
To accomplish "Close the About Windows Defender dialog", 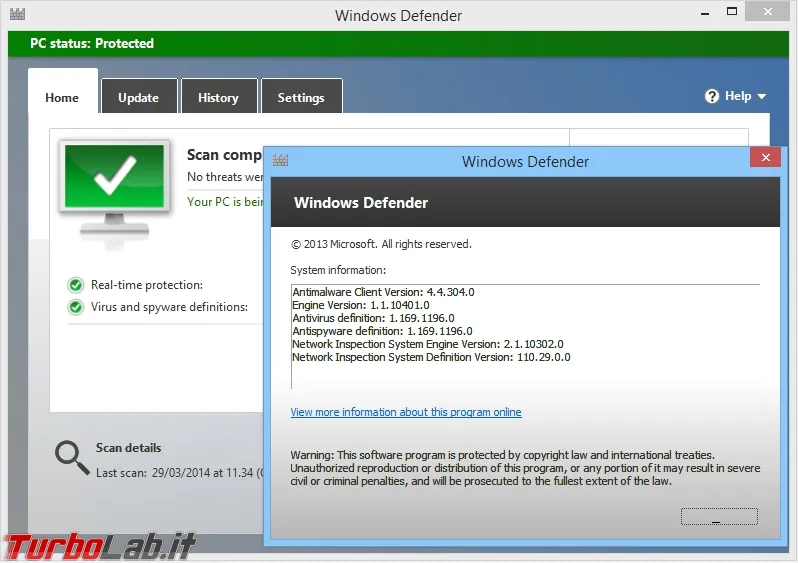I will click(765, 157).
